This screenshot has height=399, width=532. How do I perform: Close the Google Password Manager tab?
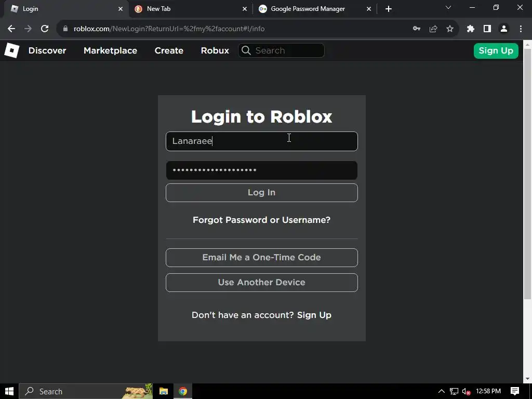(x=369, y=9)
